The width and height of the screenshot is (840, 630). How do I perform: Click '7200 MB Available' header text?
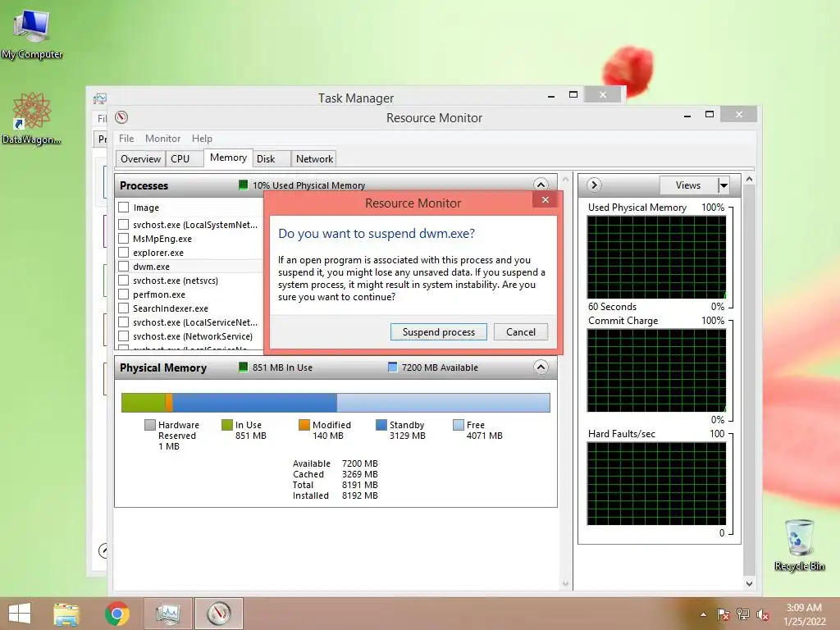440,367
